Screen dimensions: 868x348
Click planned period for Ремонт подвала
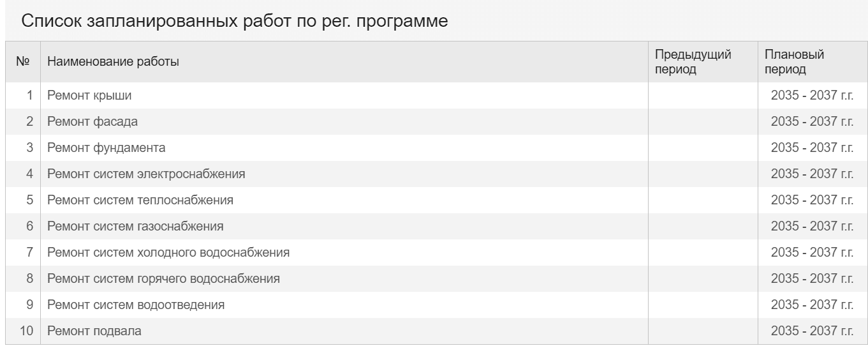pyautogui.click(x=812, y=331)
